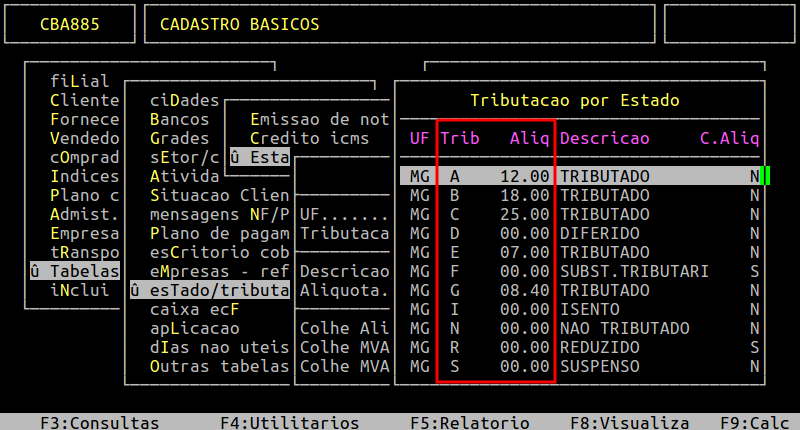Open the cOmprad menu entry

[85, 157]
